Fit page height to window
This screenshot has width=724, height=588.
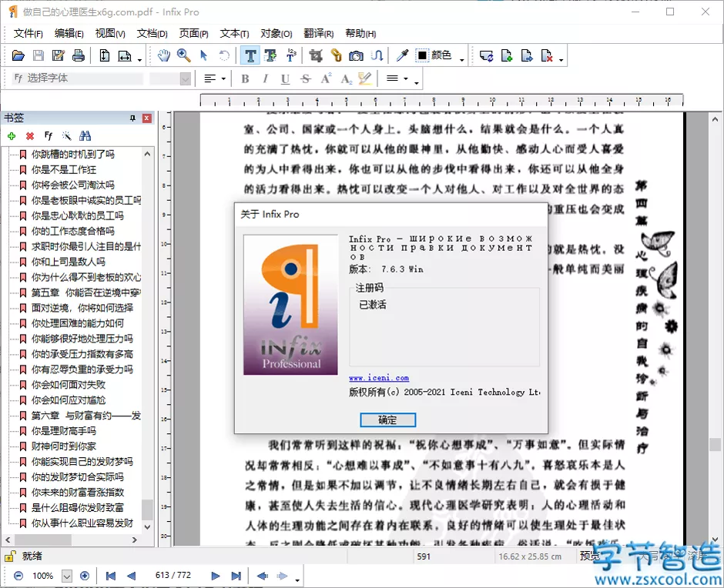click(105, 56)
